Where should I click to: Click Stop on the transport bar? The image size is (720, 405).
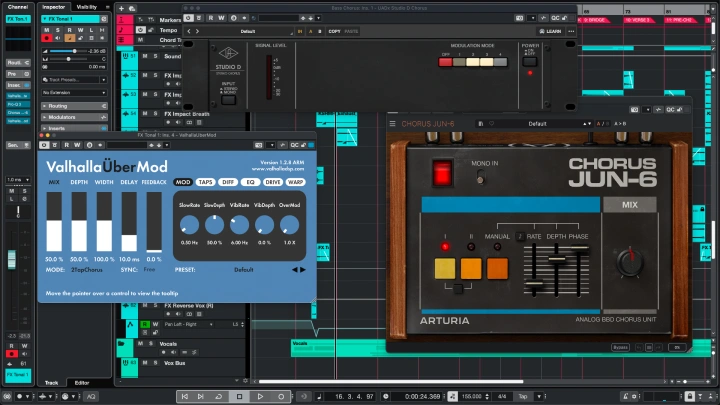[239, 396]
